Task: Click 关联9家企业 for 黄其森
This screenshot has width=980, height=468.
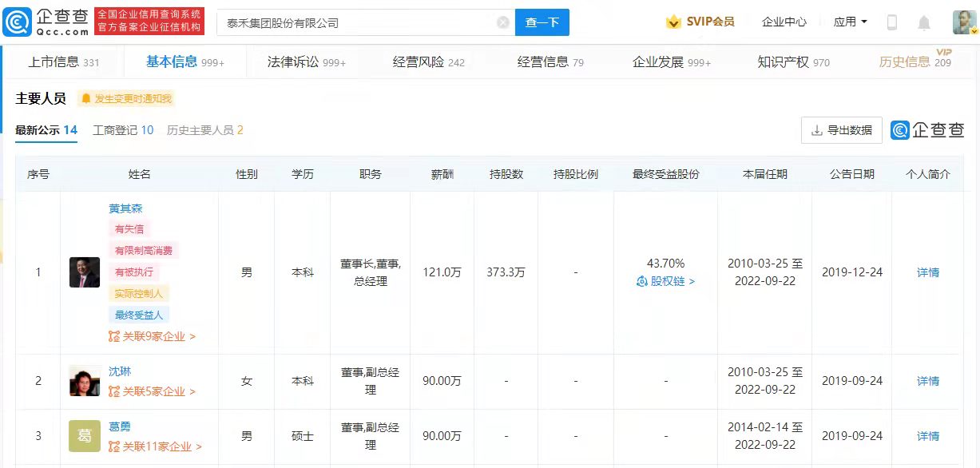Action: coord(152,336)
